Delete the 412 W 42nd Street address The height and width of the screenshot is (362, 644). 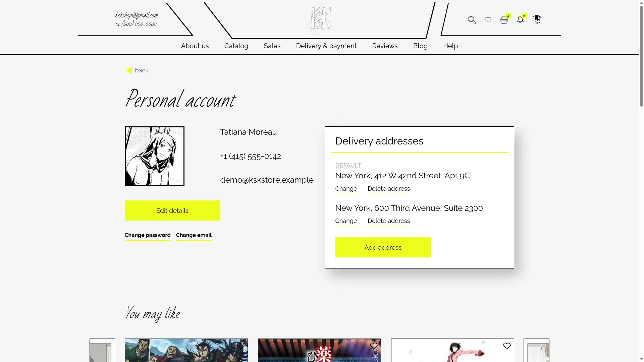(x=389, y=189)
